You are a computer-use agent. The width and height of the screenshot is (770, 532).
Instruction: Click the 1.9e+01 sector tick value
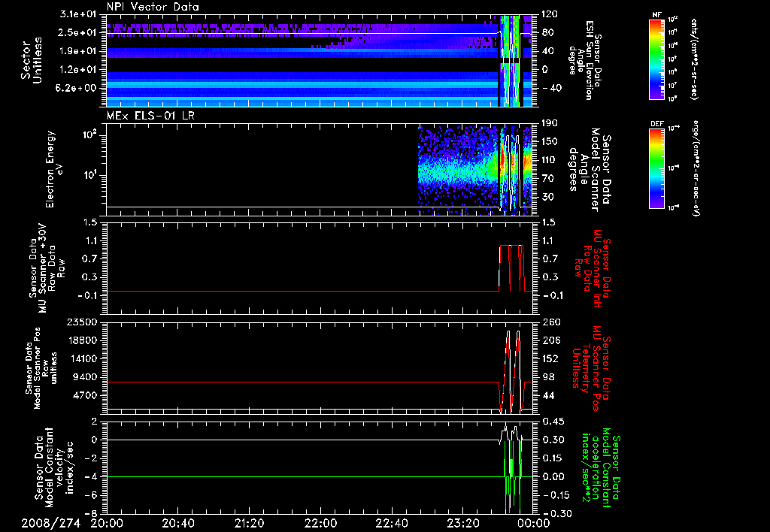(77, 51)
